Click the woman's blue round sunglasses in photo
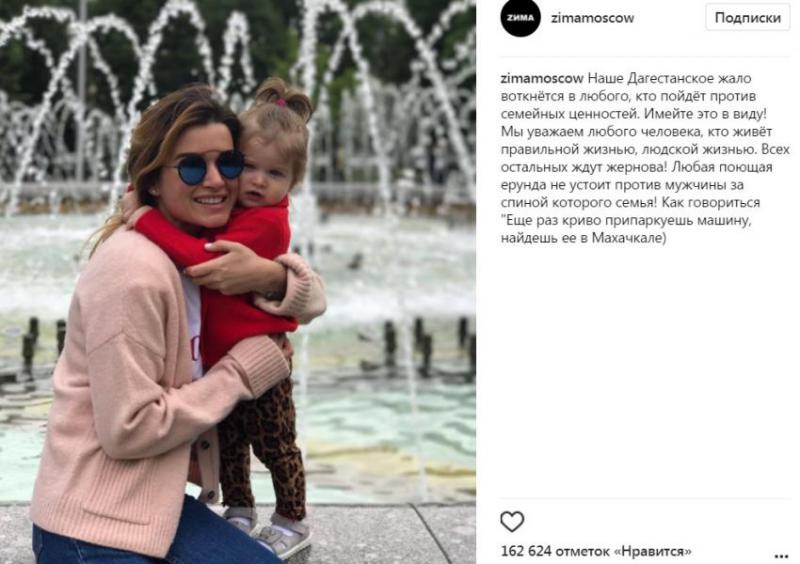This screenshot has height=564, width=800. (210, 167)
